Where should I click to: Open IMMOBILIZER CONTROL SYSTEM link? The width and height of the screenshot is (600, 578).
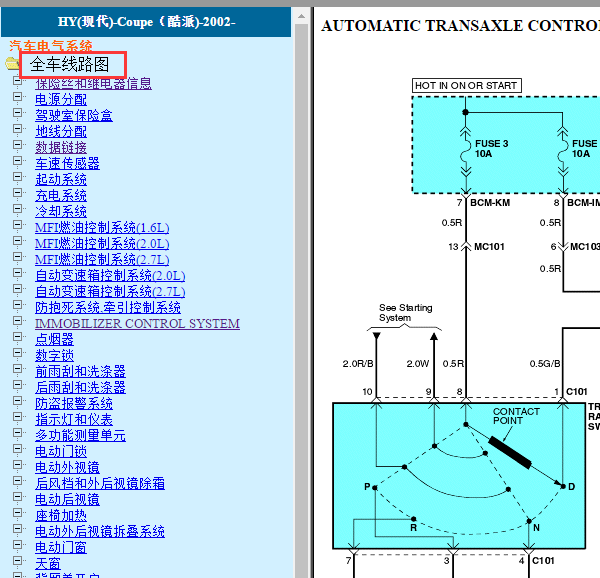[137, 324]
